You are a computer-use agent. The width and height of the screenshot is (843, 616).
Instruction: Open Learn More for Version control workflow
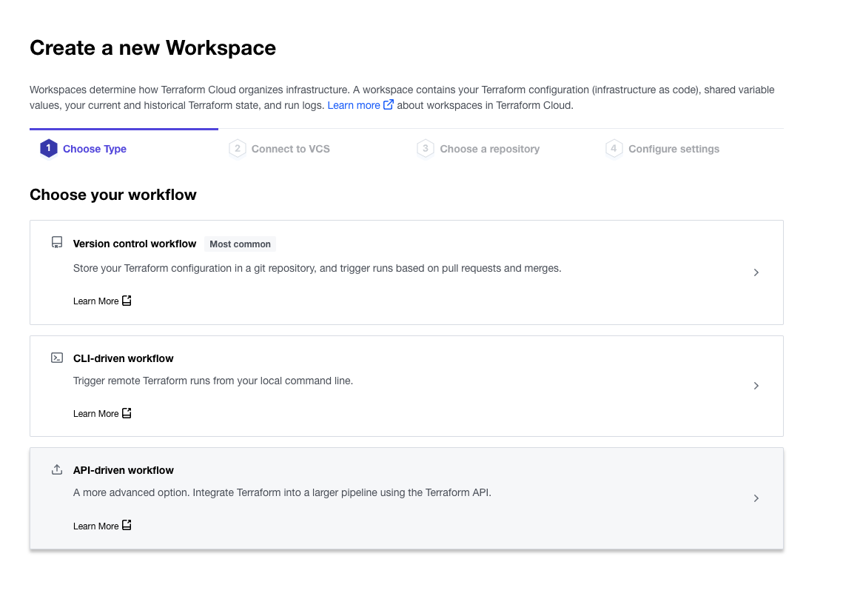96,301
